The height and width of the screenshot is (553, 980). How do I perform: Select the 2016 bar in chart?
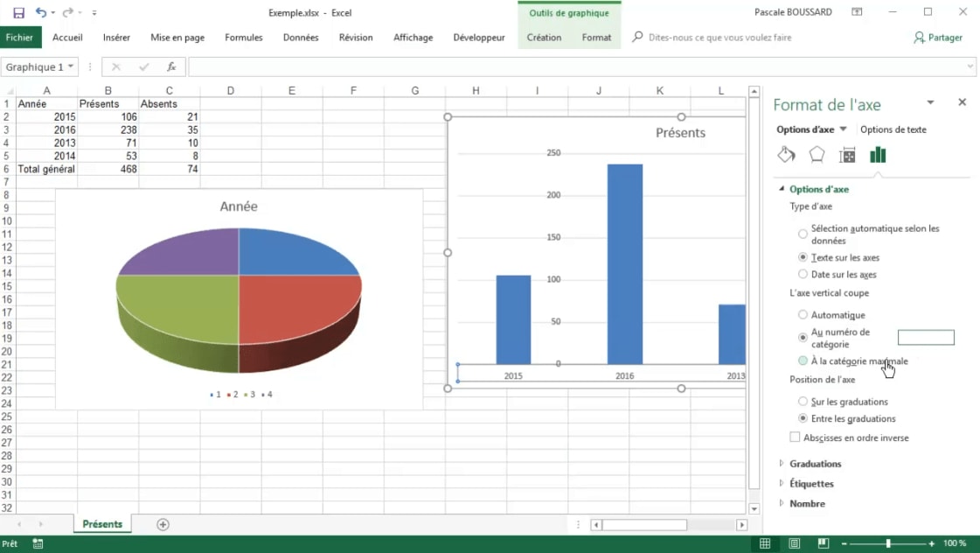tap(625, 264)
